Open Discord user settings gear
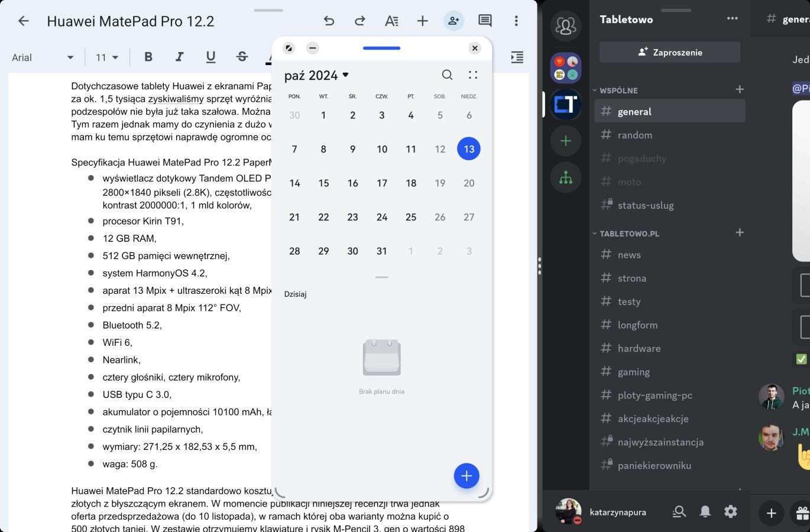Image resolution: width=810 pixels, height=532 pixels. coord(731,512)
